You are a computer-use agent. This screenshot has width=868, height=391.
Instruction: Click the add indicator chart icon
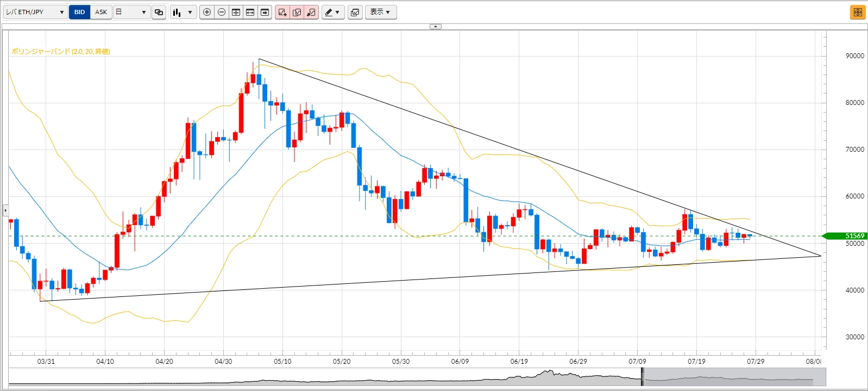click(282, 12)
